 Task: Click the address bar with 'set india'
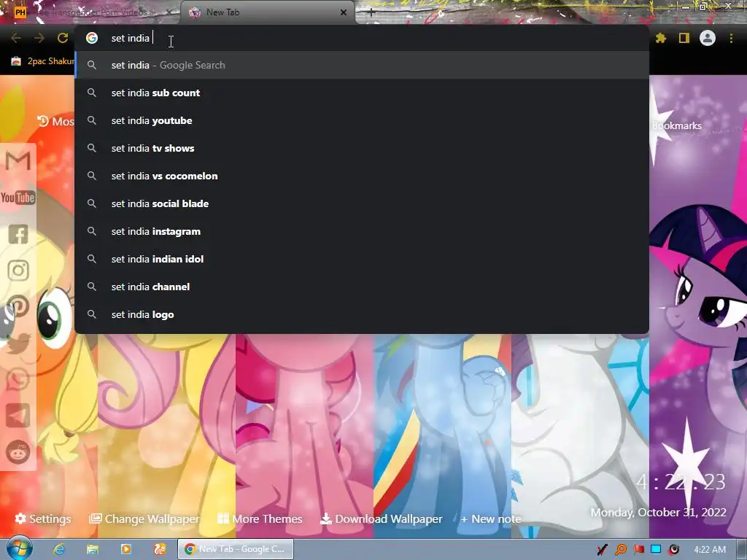[362, 38]
